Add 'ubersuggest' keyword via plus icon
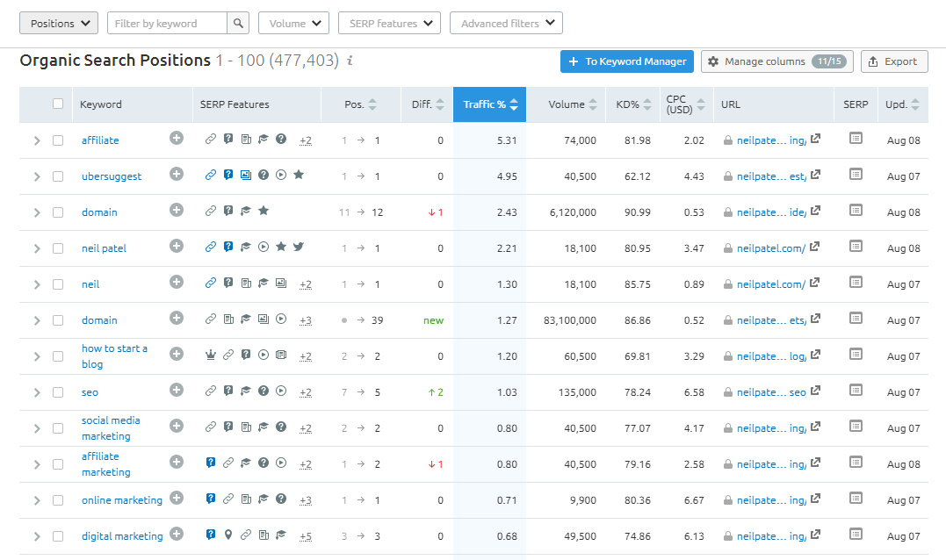This screenshot has width=946, height=560. click(x=177, y=174)
